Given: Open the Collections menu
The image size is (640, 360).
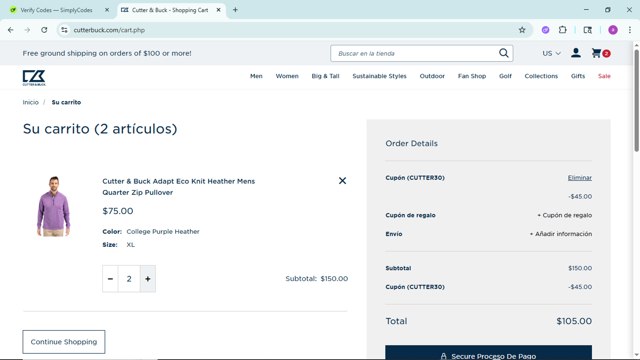Looking at the screenshot, I should 541,76.
